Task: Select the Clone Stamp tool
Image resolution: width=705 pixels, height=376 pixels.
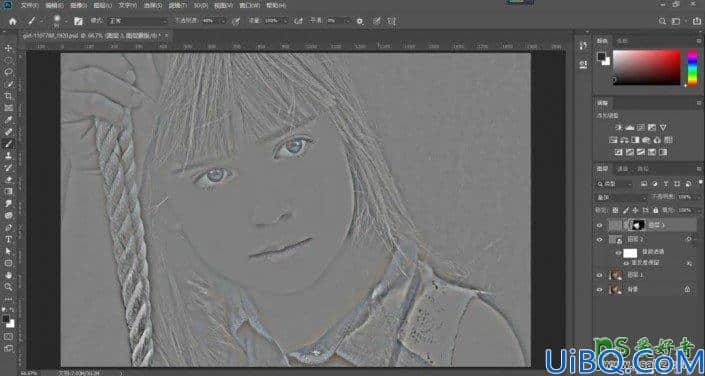Action: pyautogui.click(x=9, y=156)
